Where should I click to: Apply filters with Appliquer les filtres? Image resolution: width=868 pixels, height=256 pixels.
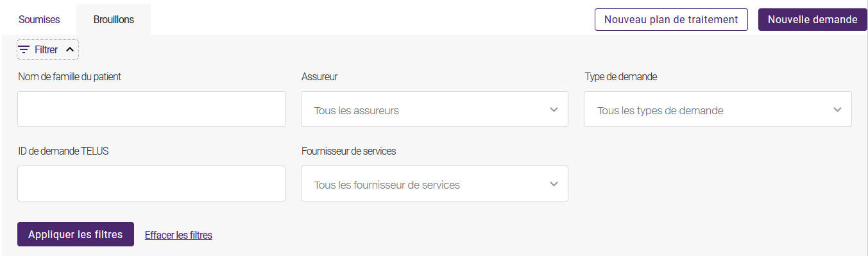[x=76, y=234]
